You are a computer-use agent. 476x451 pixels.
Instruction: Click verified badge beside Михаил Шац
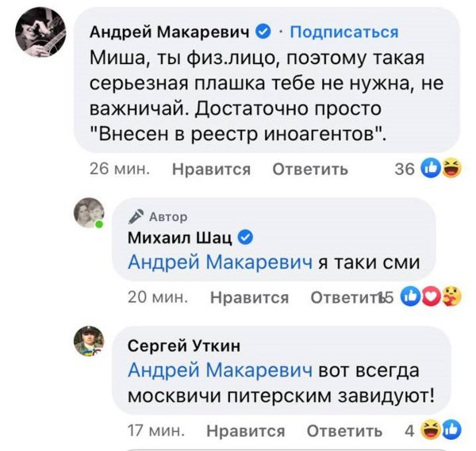pyautogui.click(x=245, y=237)
